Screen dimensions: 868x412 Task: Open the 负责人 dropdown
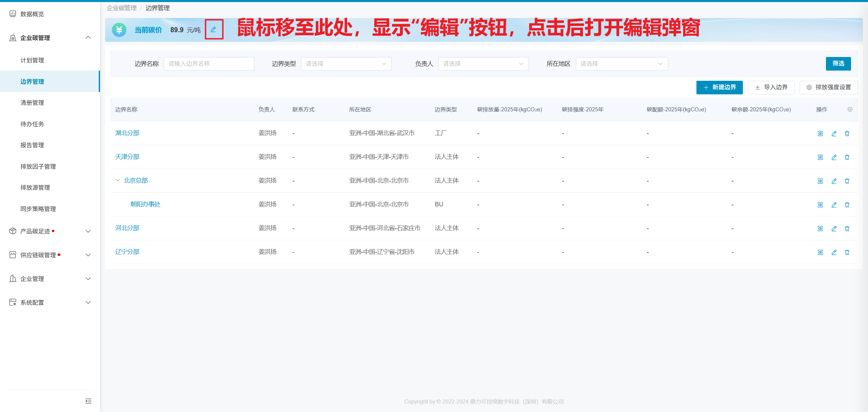(483, 64)
